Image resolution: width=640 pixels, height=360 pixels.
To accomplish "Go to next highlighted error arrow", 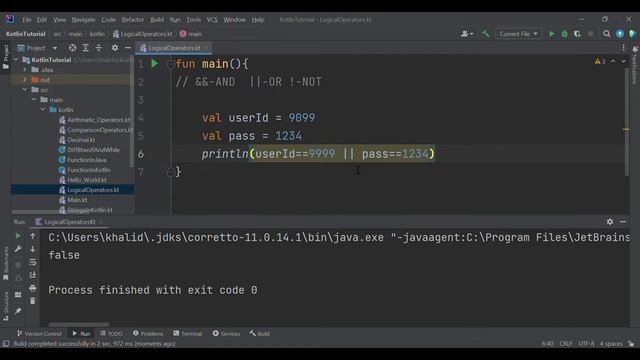I will point(623,61).
